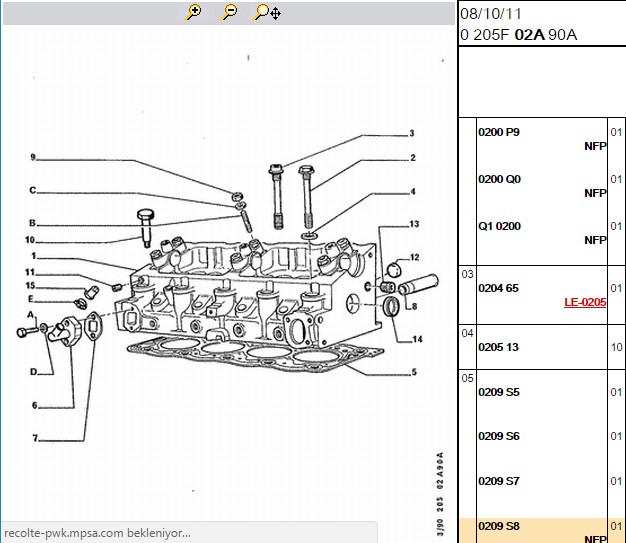The height and width of the screenshot is (543, 626).
Task: Click callout number 9 on diagram
Action: pos(33,157)
